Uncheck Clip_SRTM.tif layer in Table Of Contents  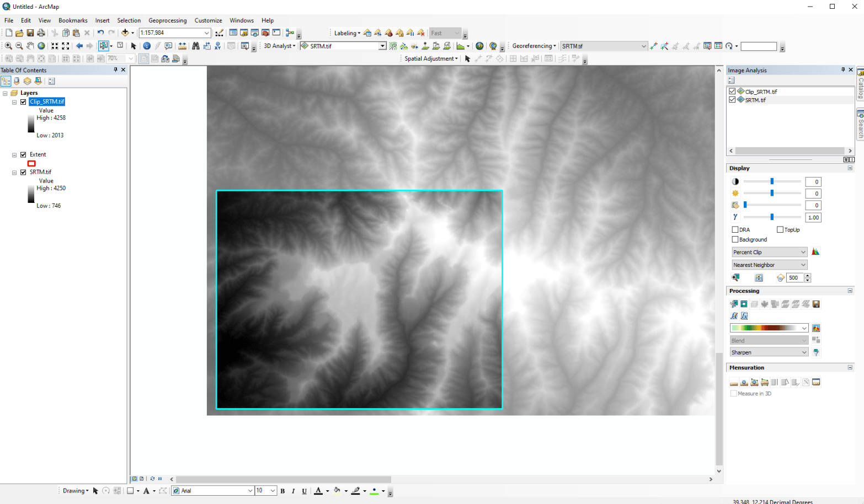pyautogui.click(x=23, y=102)
